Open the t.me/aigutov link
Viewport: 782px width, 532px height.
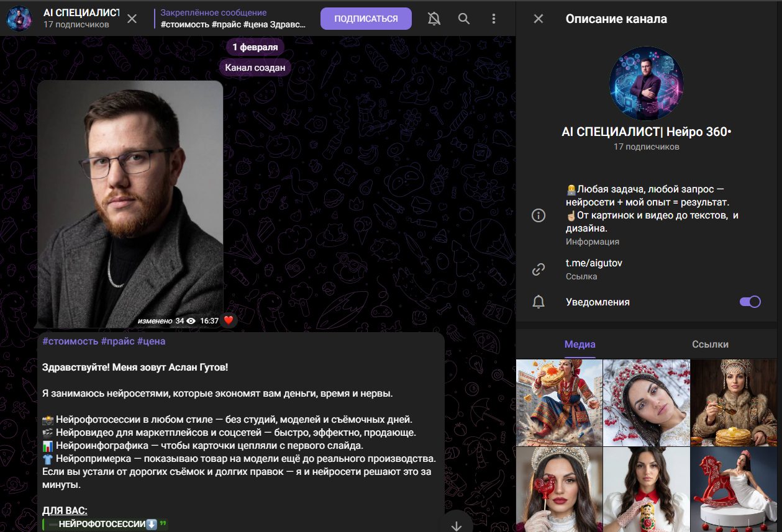click(x=594, y=263)
